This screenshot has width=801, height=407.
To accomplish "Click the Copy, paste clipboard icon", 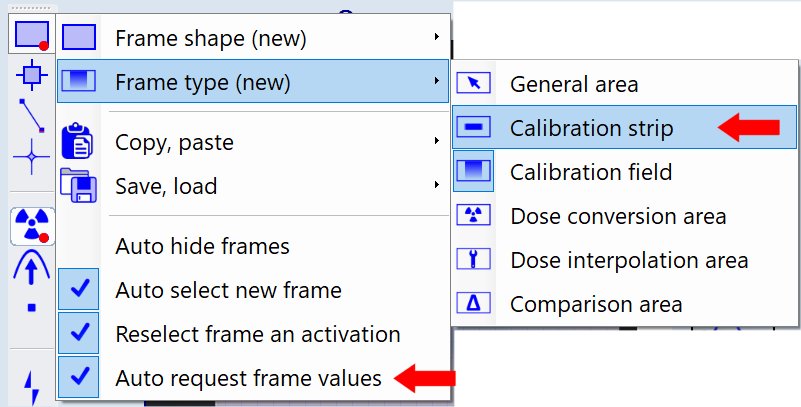I will (x=78, y=143).
